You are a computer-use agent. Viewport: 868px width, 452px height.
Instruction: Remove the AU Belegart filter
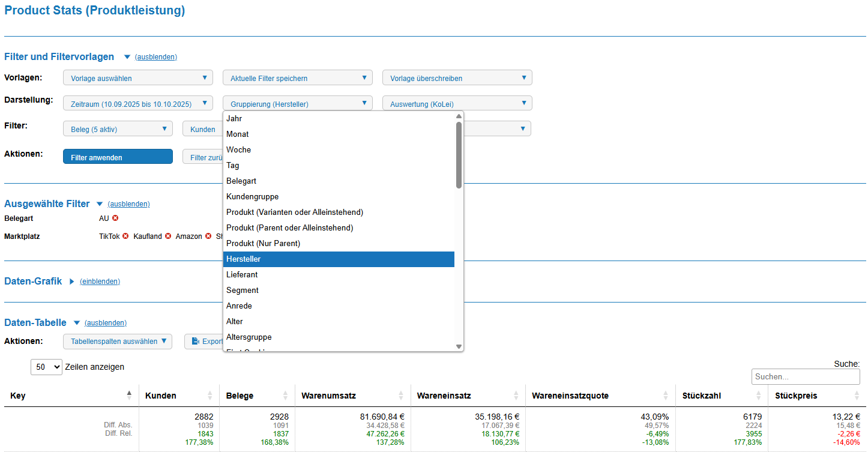click(x=115, y=218)
